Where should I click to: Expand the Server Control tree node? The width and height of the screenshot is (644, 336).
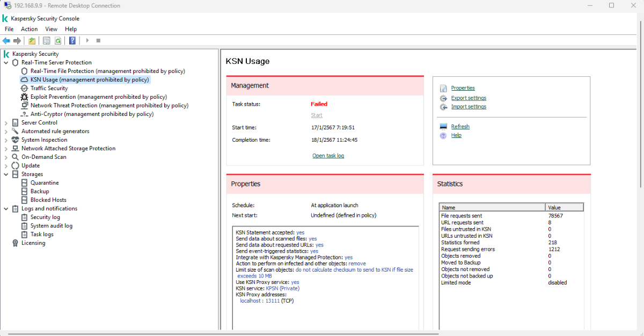coord(6,123)
